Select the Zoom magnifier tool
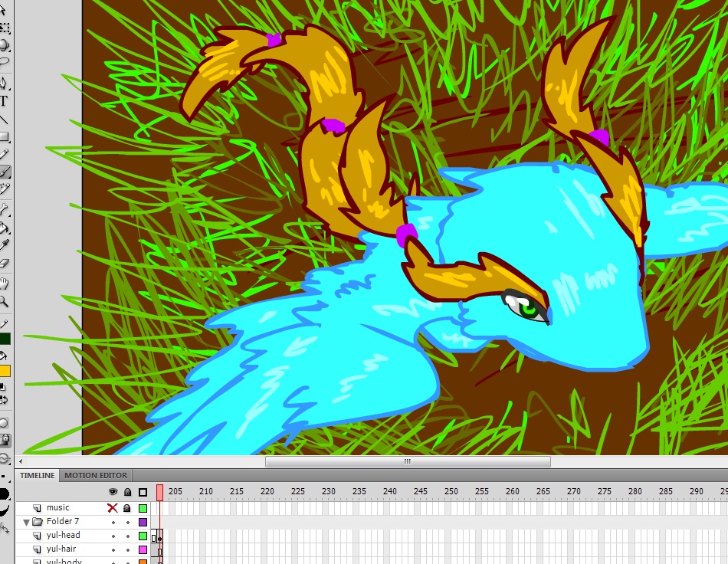Image resolution: width=728 pixels, height=564 pixels. [x=4, y=301]
